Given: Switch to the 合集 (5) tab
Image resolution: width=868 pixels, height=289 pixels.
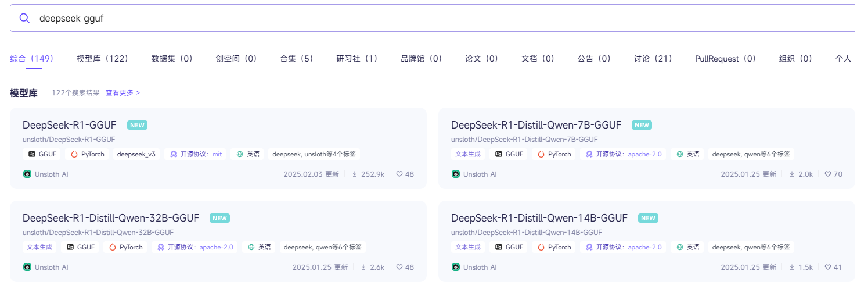Looking at the screenshot, I should point(297,59).
